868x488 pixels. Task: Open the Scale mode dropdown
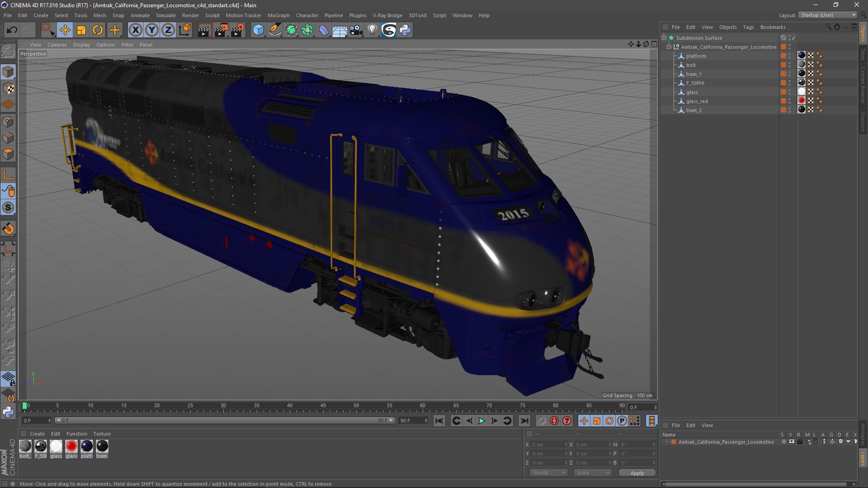593,473
